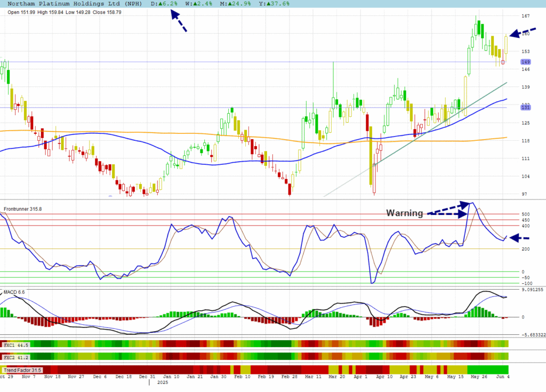Viewport: 546px width, 392px height.
Task: Click the Jan 21 date label
Action: (x=195, y=377)
